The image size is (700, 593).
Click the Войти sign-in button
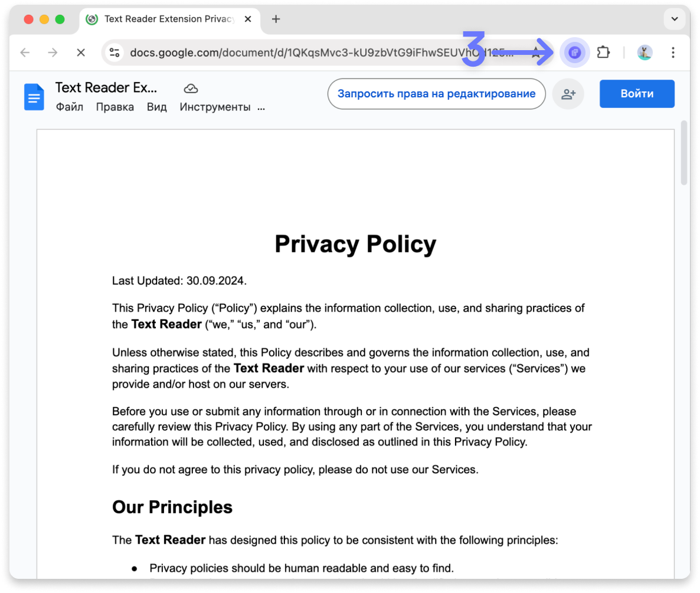coord(637,94)
